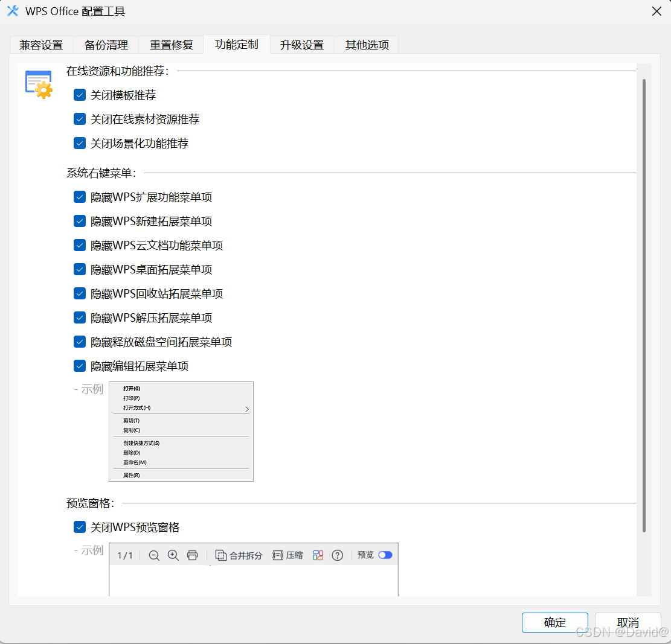Close the WPS Office 配置工具 window
The image size is (671, 644).
click(x=657, y=11)
